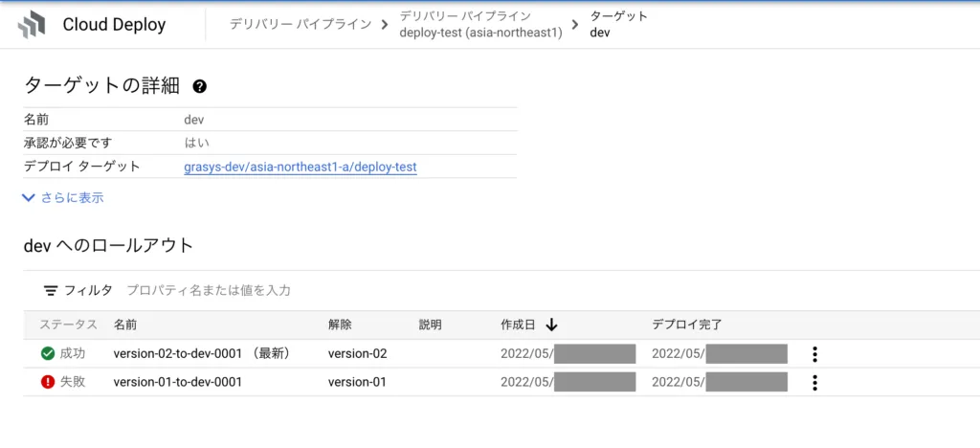This screenshot has height=448, width=980.
Task: Open the grasys-dev/asia-northeast1-a/deploy-test link
Action: pyautogui.click(x=301, y=167)
